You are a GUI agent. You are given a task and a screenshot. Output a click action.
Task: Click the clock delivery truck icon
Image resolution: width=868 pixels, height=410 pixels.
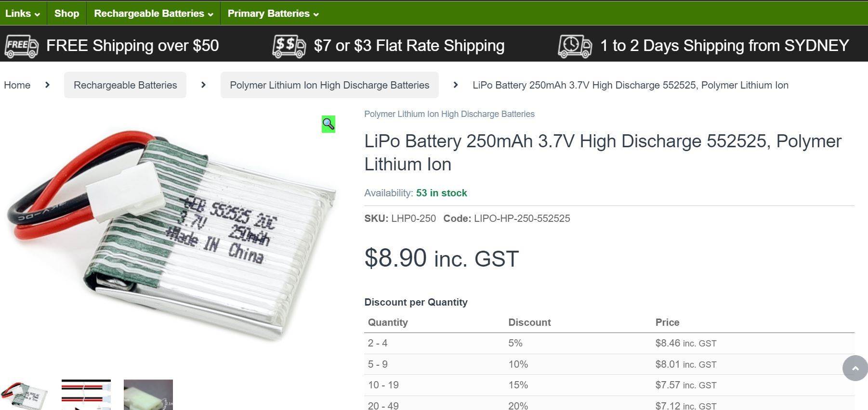click(575, 46)
